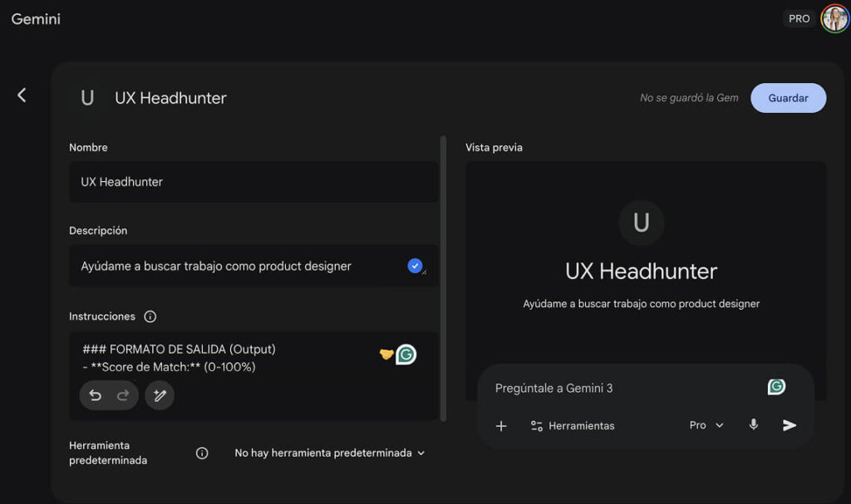Click the microphone icon in preview

pos(754,425)
